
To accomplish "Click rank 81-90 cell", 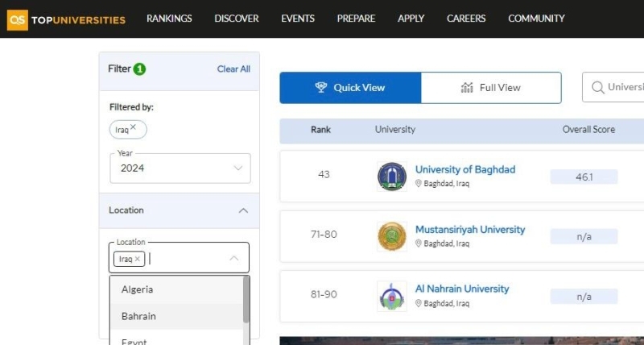I will pos(324,294).
